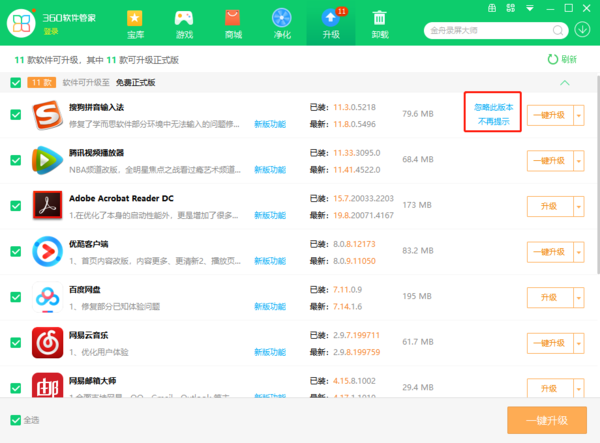Open the 游戏 gamepad icon section
The image size is (600, 443).
point(183,24)
